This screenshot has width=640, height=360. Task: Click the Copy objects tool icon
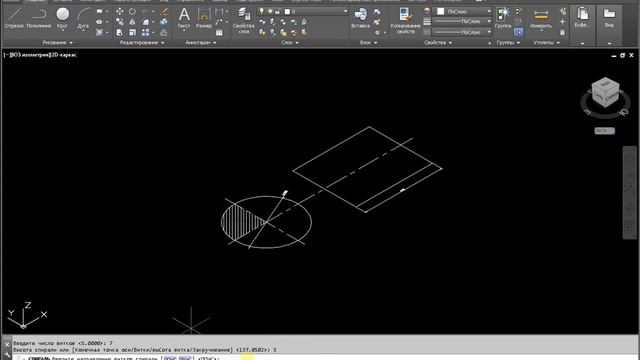pyautogui.click(x=120, y=22)
